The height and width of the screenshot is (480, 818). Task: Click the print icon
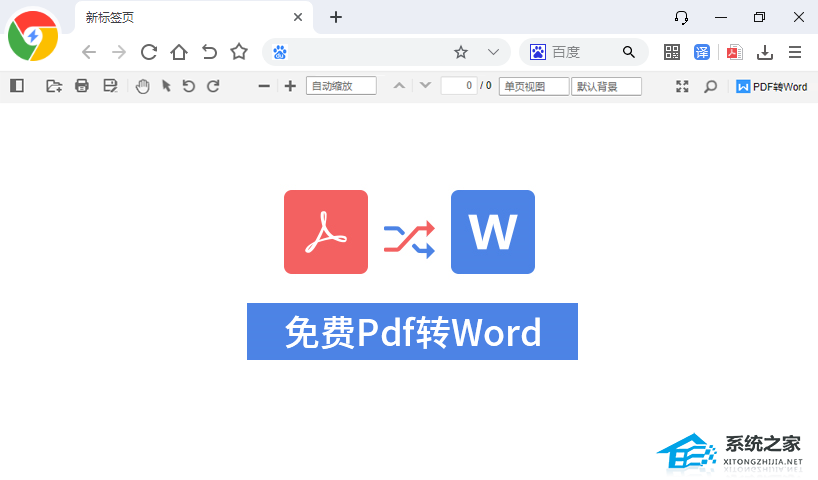click(82, 86)
